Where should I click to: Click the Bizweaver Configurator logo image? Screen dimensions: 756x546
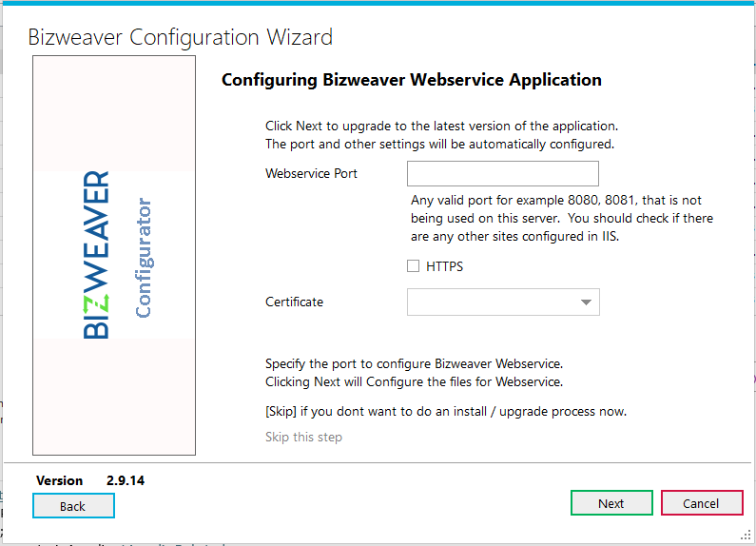[114, 255]
